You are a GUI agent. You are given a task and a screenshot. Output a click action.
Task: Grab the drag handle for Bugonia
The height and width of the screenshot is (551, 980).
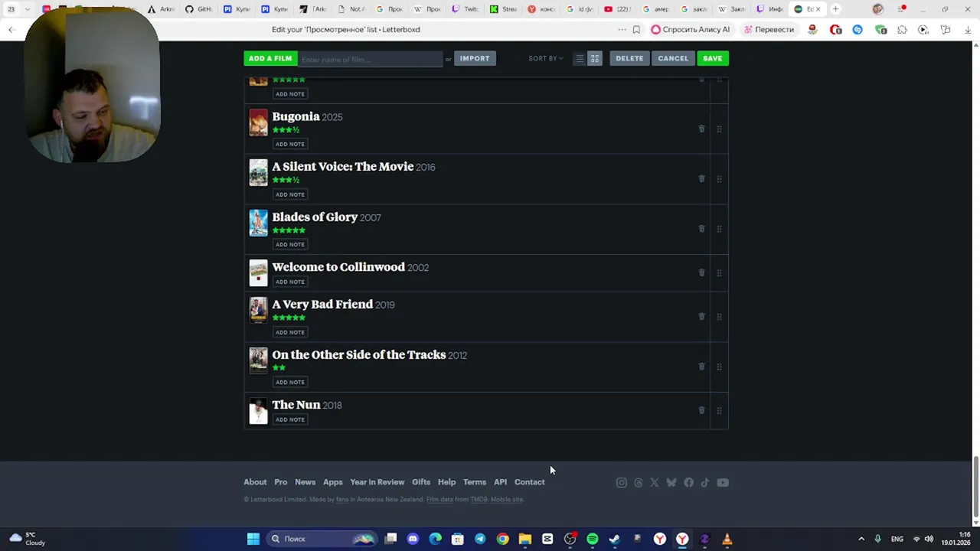tap(719, 129)
